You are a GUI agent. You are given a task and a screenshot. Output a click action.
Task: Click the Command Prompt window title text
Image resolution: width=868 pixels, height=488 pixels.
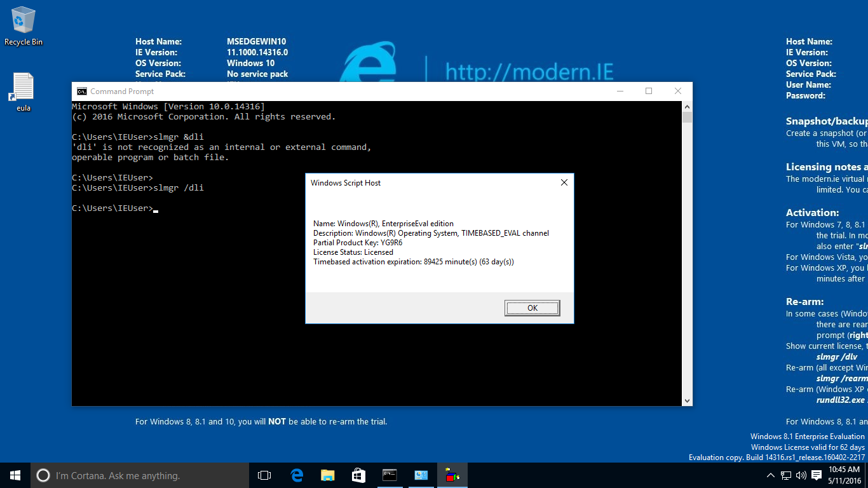tap(122, 91)
